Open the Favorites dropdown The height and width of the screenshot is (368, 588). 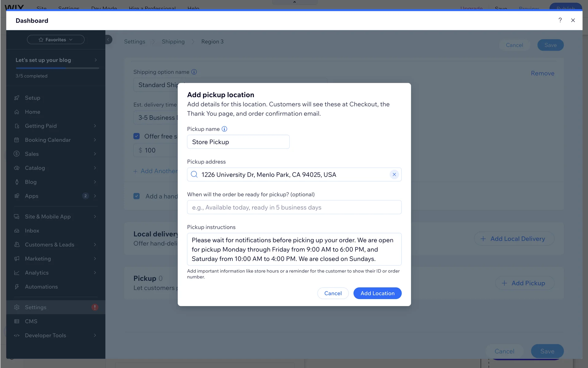56,40
